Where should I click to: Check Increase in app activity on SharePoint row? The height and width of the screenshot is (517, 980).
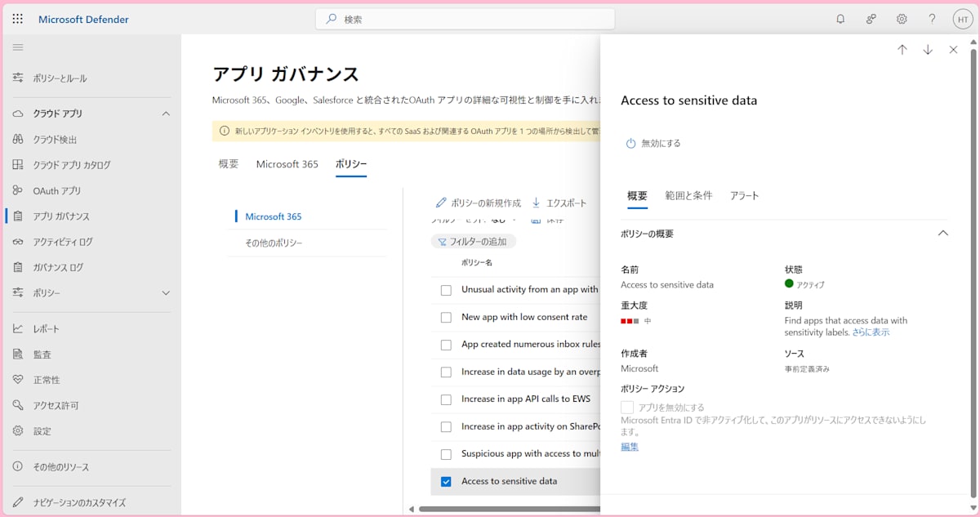pos(446,427)
